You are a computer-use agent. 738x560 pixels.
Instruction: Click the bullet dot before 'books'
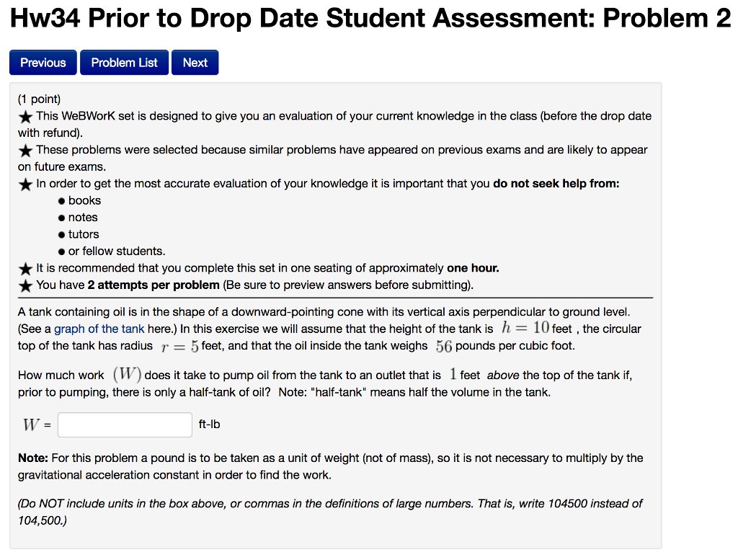coord(62,201)
